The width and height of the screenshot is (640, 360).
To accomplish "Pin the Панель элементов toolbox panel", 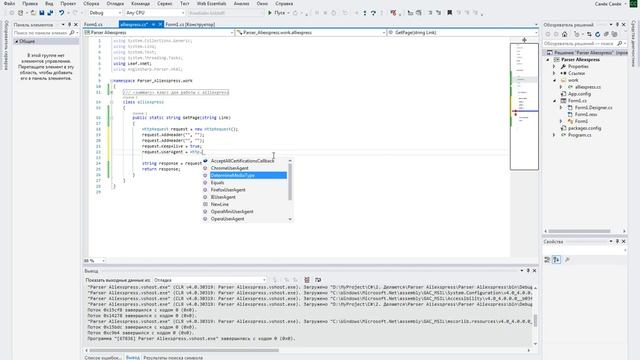I will (x=69, y=25).
